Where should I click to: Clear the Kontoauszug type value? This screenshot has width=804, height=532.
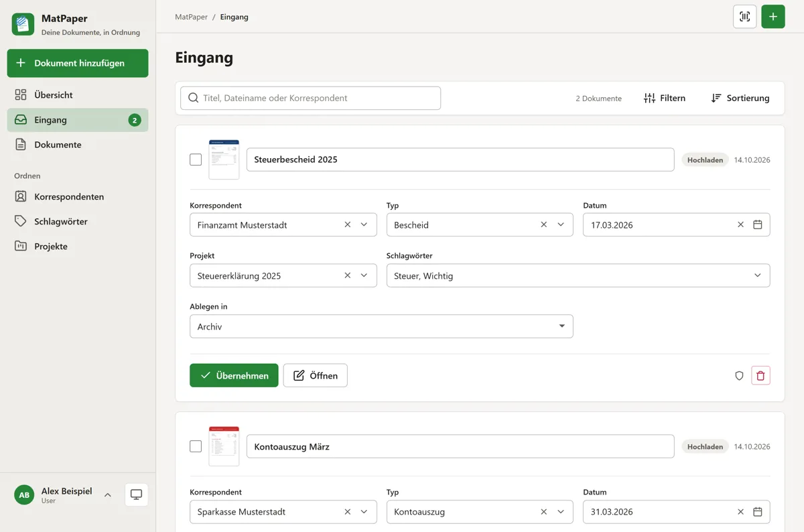click(x=544, y=511)
